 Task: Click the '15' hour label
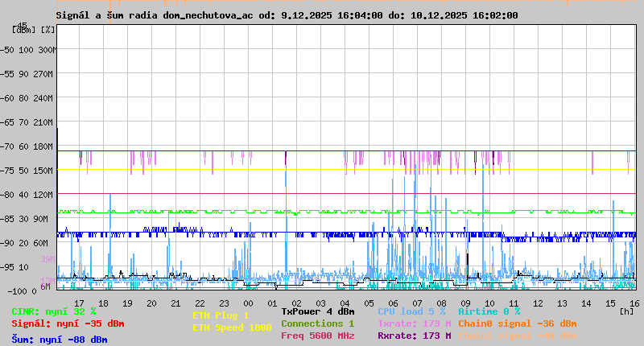pyautogui.click(x=610, y=303)
